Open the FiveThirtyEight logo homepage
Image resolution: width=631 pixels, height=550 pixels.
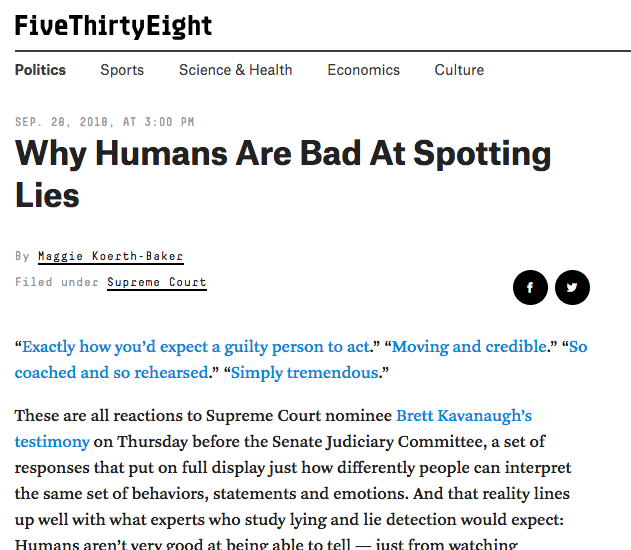pyautogui.click(x=113, y=26)
